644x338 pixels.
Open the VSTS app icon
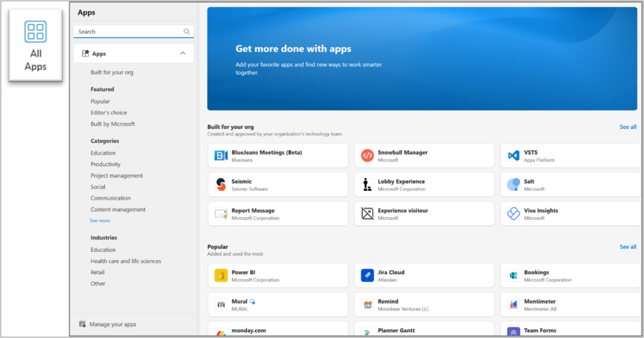(x=513, y=155)
